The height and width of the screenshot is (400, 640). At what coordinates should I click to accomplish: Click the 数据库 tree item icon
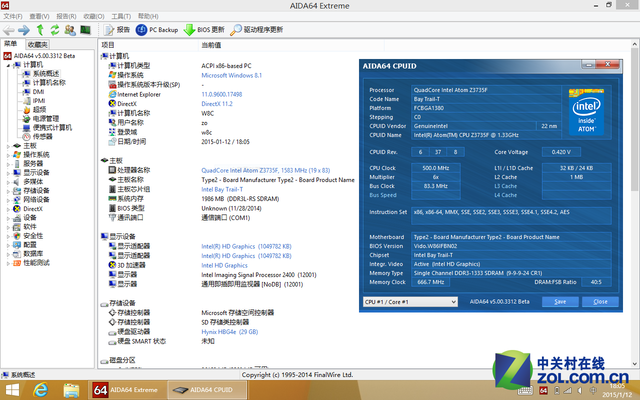(x=17, y=254)
